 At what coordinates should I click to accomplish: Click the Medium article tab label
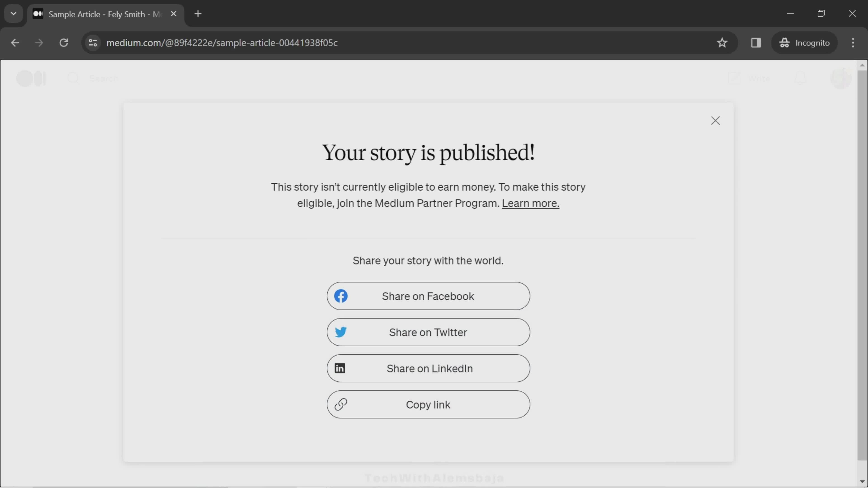[x=104, y=13]
